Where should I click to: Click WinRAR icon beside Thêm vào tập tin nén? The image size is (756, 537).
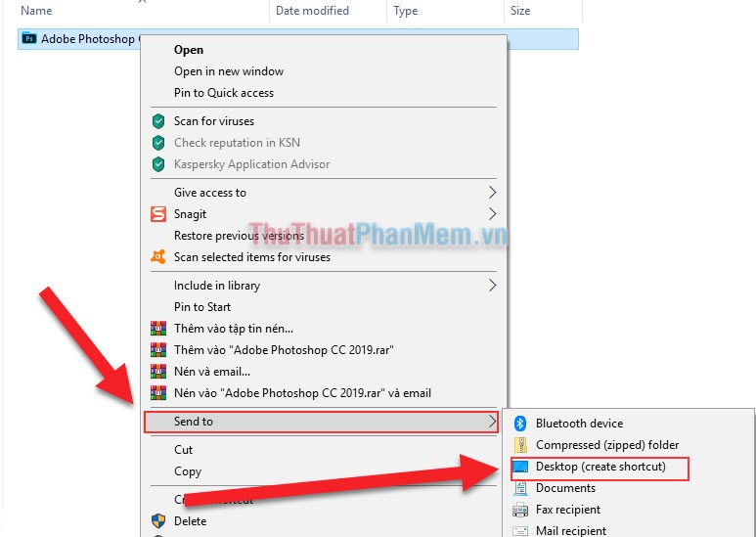(158, 329)
